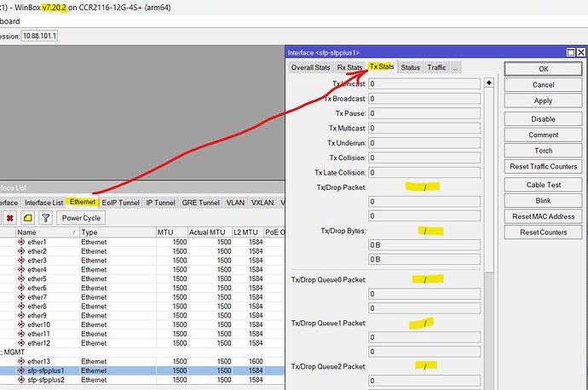Select the Ethernet tab
This screenshot has height=390, width=588.
83,202
